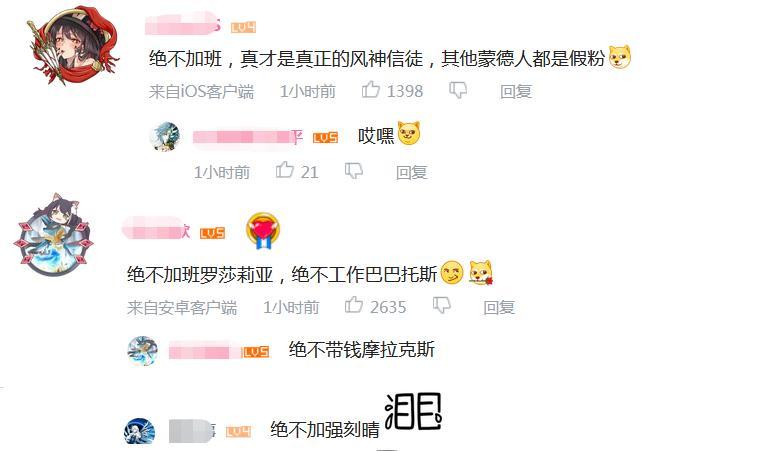Screen dimensions: 769x451
Task: Click the cat emoji beside 哎嘿
Action: pos(409,133)
